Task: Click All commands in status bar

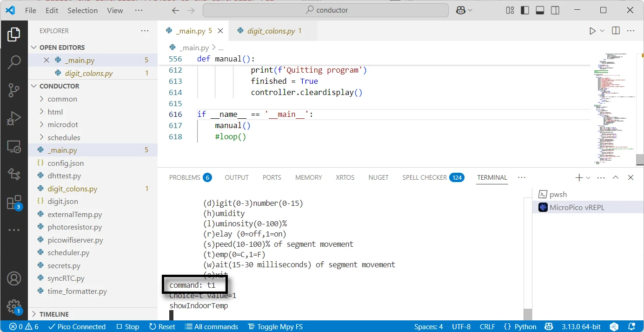Action: (x=211, y=326)
